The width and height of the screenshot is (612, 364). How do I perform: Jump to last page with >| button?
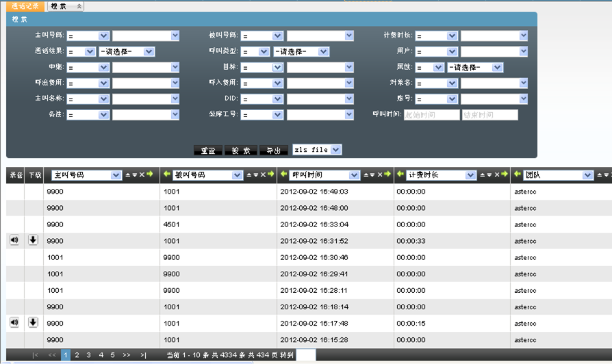[x=142, y=355]
